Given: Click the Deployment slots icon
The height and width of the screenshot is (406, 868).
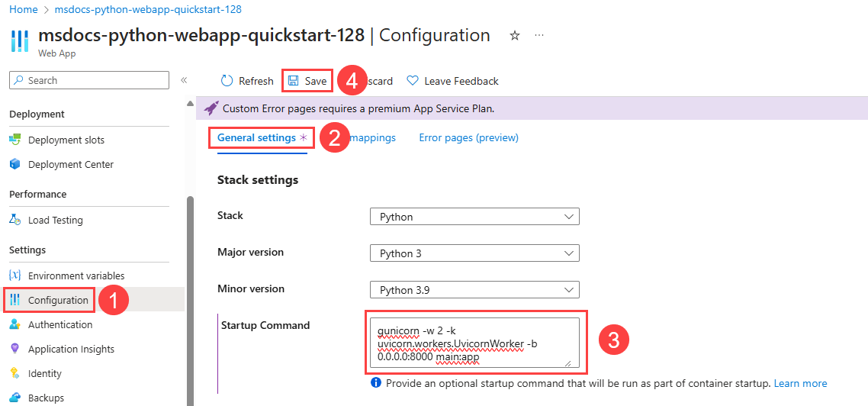Looking at the screenshot, I should [x=14, y=140].
